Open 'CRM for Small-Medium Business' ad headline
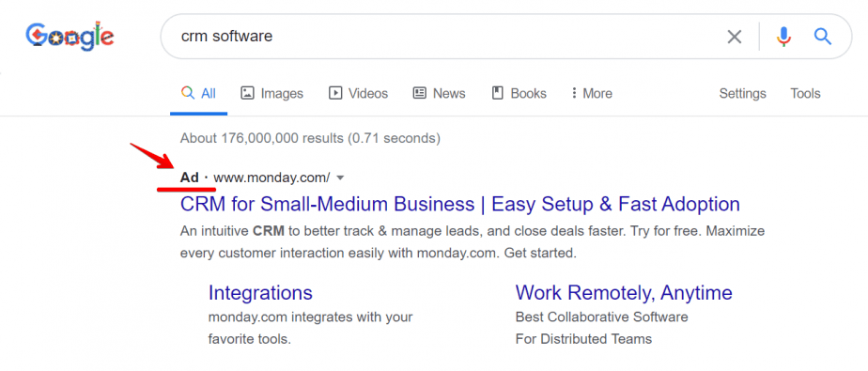This screenshot has height=371, width=868. pyautogui.click(x=460, y=205)
